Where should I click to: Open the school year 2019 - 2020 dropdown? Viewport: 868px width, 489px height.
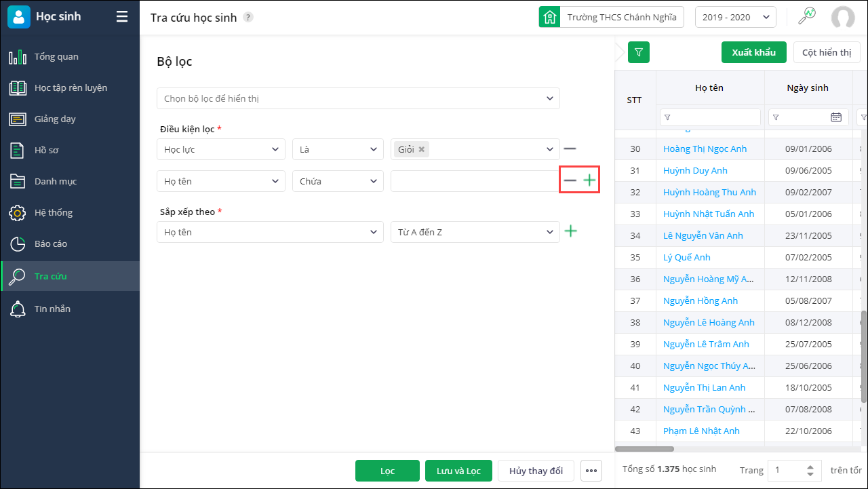[x=735, y=18]
